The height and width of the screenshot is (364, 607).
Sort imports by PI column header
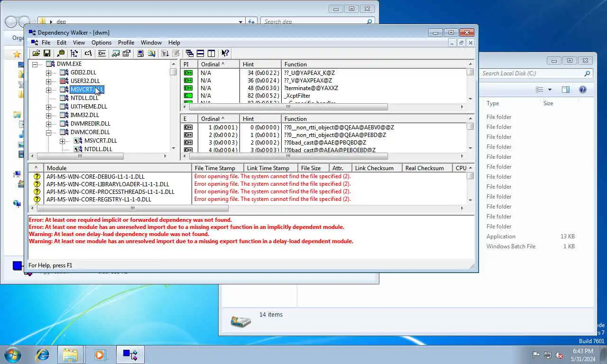(189, 64)
